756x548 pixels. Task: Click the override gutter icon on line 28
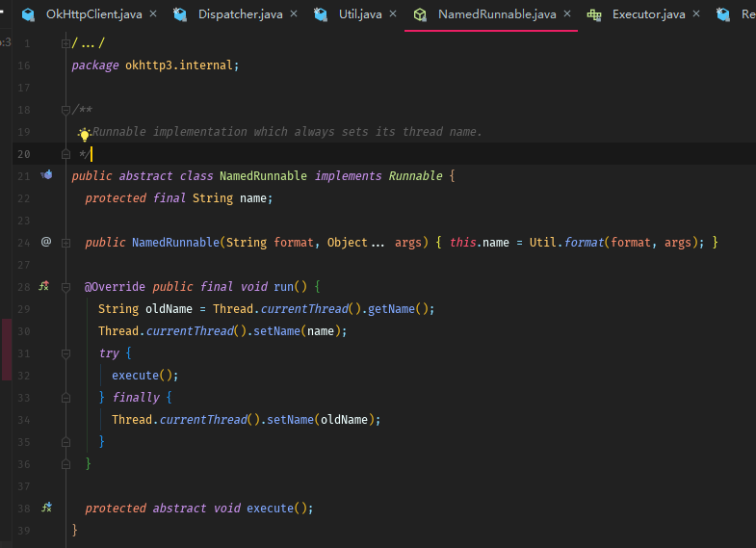coord(44,286)
